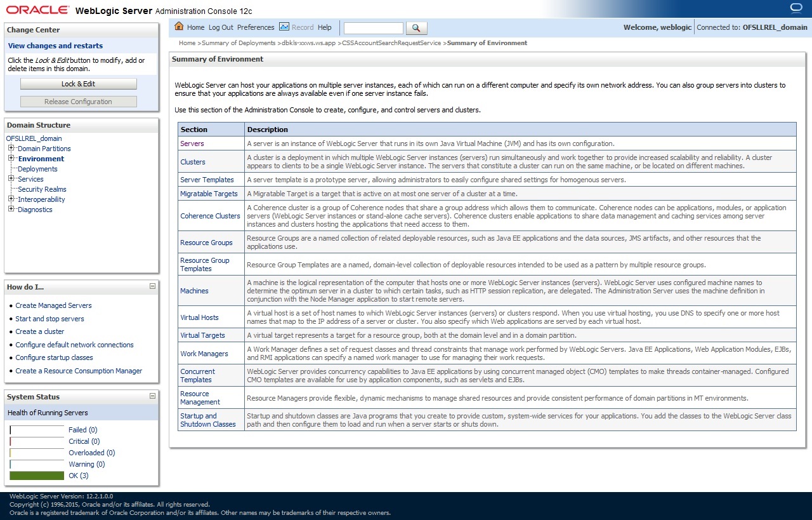The height and width of the screenshot is (520, 812).
Task: Open the Virtual Targets link
Action: click(x=202, y=335)
